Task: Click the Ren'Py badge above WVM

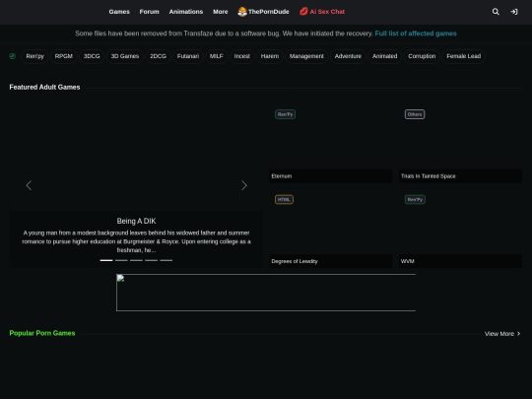Action: pos(415,199)
